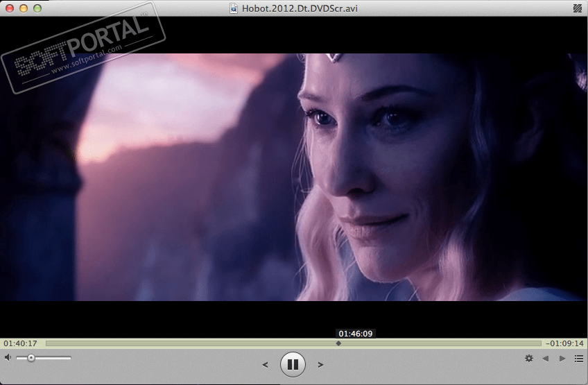Click the volume slider knob
This screenshot has width=588, height=385.
tap(31, 358)
